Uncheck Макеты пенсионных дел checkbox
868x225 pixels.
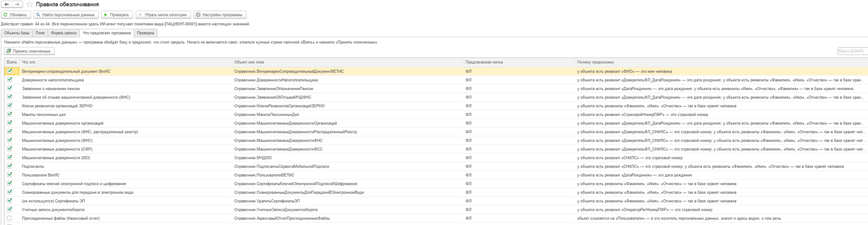(10, 115)
